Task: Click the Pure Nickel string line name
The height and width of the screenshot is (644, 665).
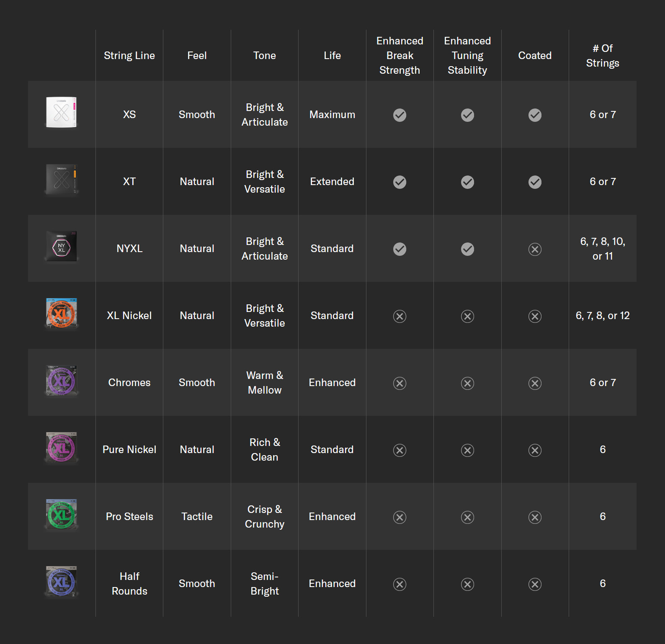Action: (x=129, y=450)
